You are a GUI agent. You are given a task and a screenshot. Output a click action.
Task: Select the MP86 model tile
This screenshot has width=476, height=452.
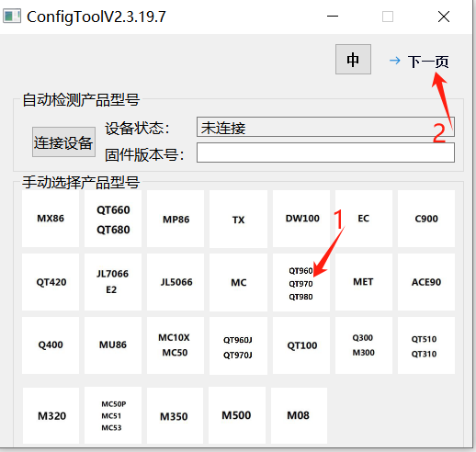176,219
